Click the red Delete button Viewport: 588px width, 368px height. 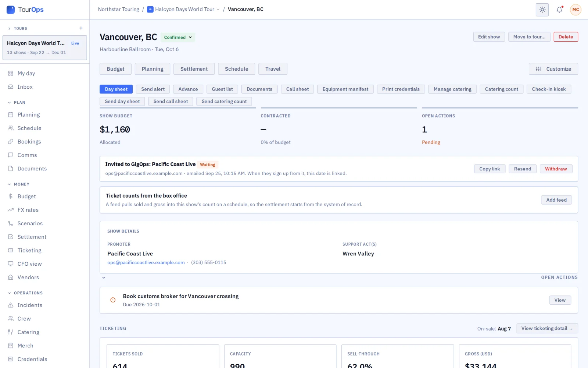(566, 37)
